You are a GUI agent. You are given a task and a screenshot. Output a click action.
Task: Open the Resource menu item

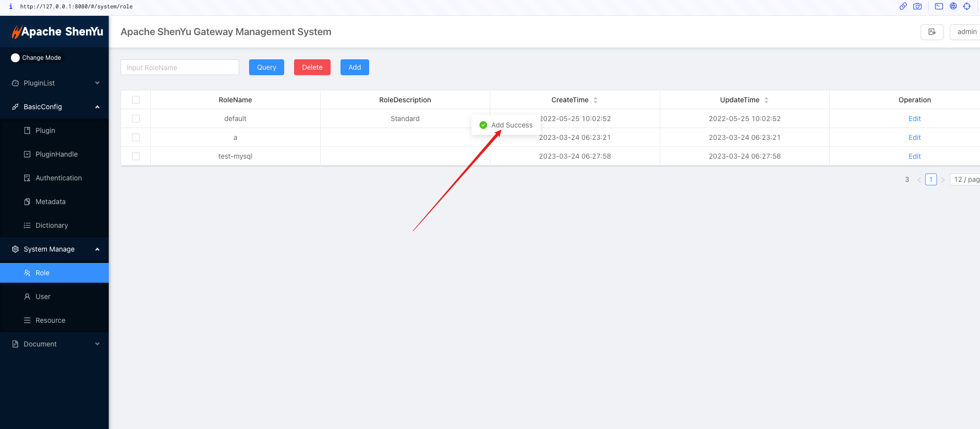pyautogui.click(x=54, y=320)
